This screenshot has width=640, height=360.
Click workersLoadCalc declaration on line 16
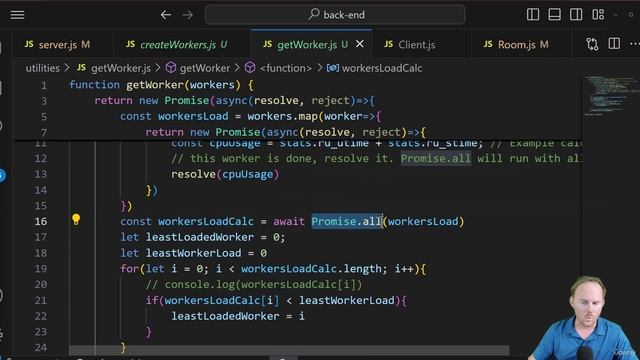206,221
